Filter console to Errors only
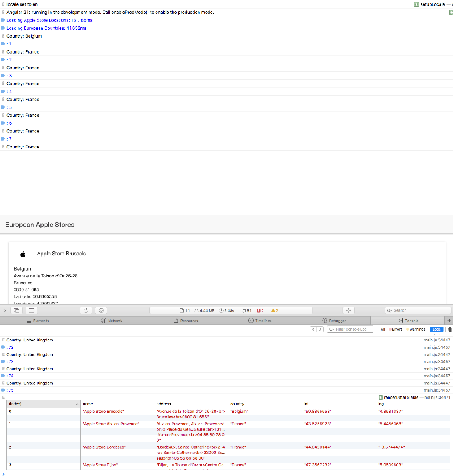The image size is (453, 476). pos(396,329)
